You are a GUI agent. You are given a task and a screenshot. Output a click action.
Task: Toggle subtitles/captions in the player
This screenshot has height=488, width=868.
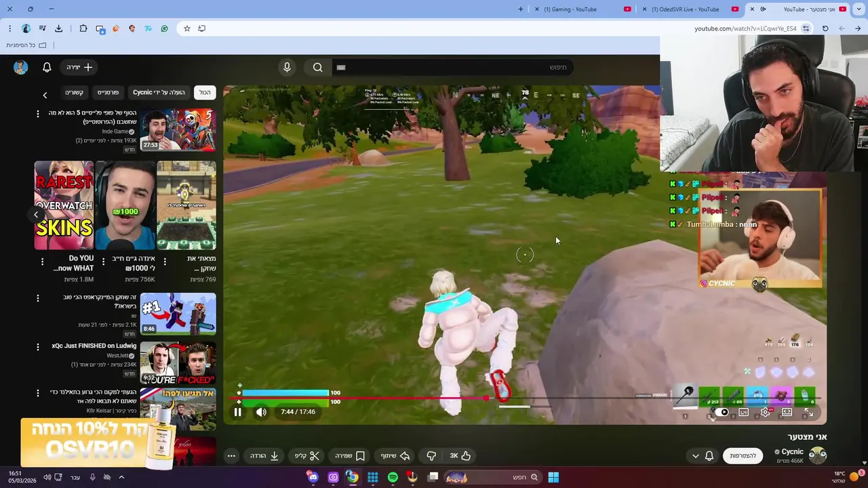[x=744, y=412]
